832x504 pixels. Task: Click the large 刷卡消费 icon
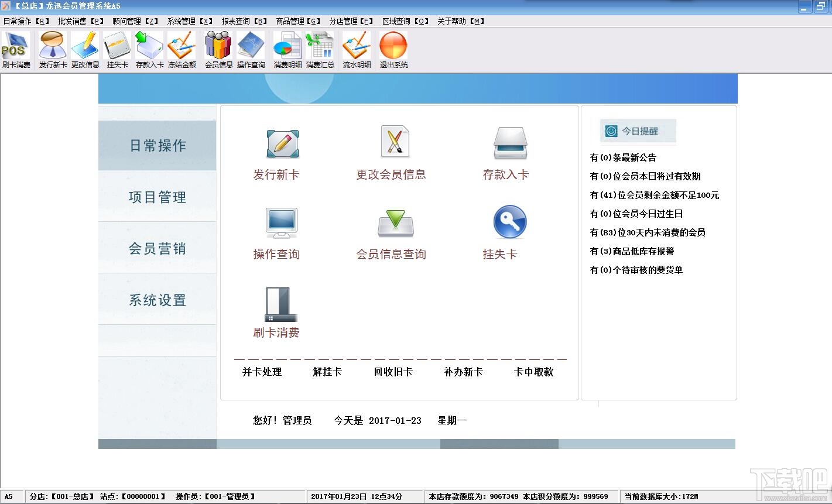[x=280, y=304]
